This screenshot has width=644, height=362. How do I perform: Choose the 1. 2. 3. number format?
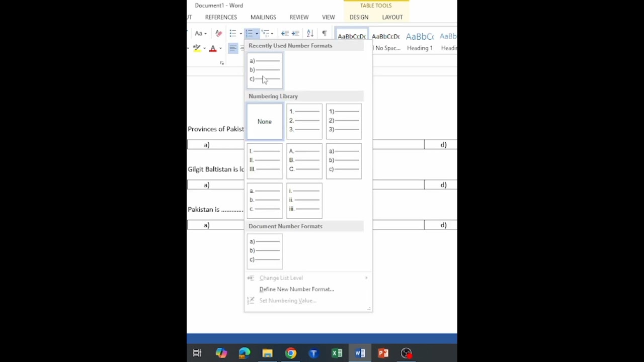pyautogui.click(x=304, y=122)
